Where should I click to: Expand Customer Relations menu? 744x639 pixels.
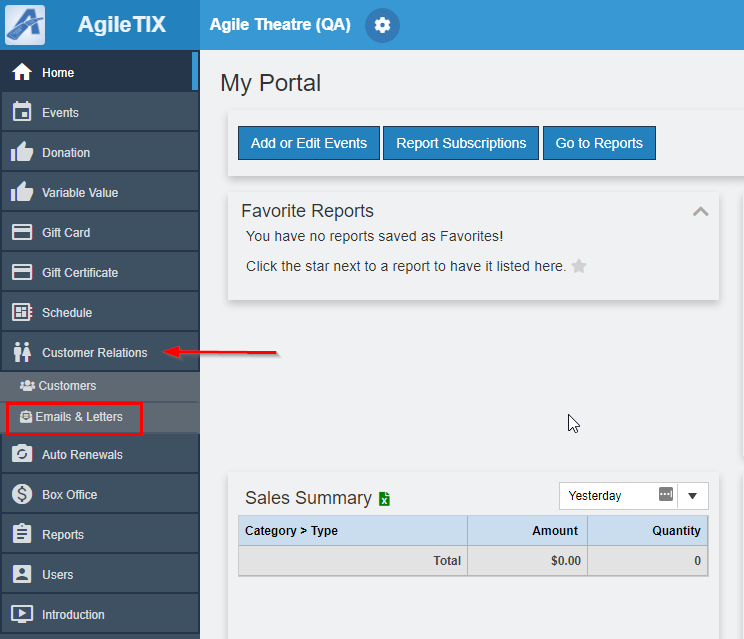coord(100,352)
